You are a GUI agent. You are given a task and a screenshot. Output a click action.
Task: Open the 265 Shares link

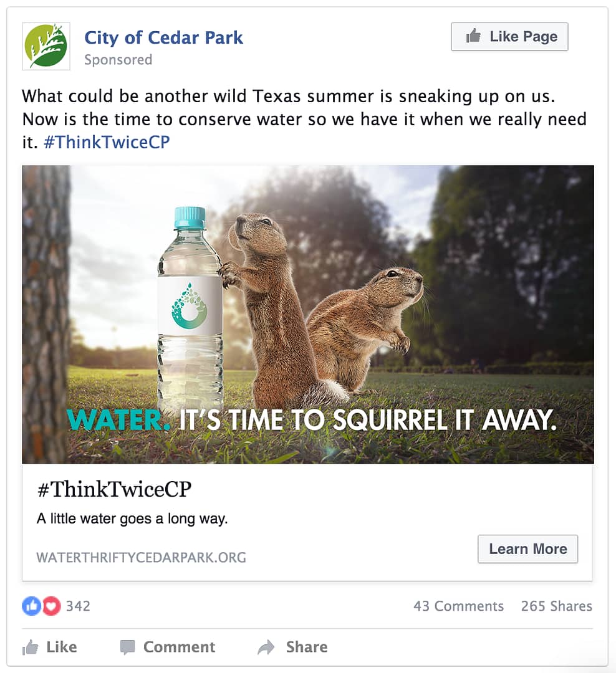pyautogui.click(x=557, y=606)
